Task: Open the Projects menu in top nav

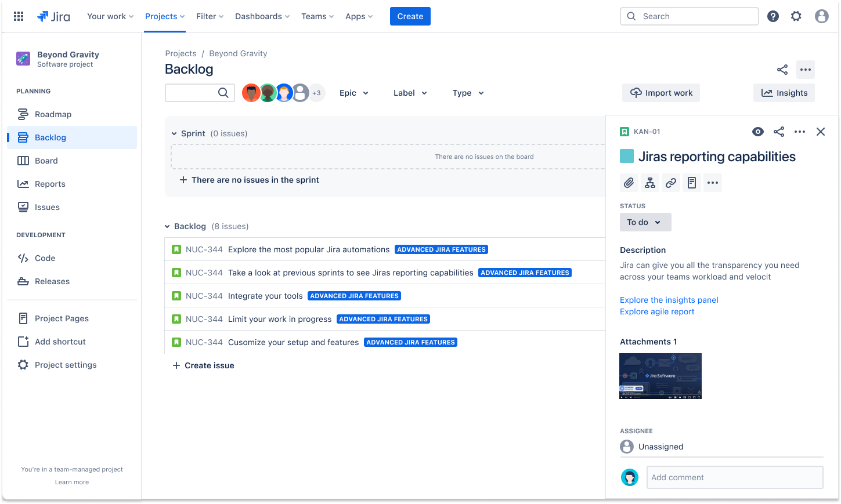Action: [x=165, y=16]
